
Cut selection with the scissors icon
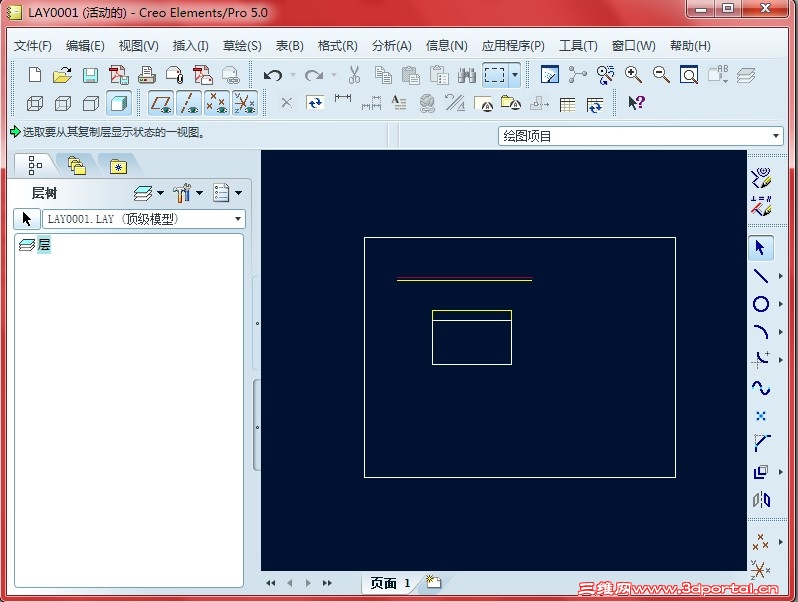click(x=354, y=75)
